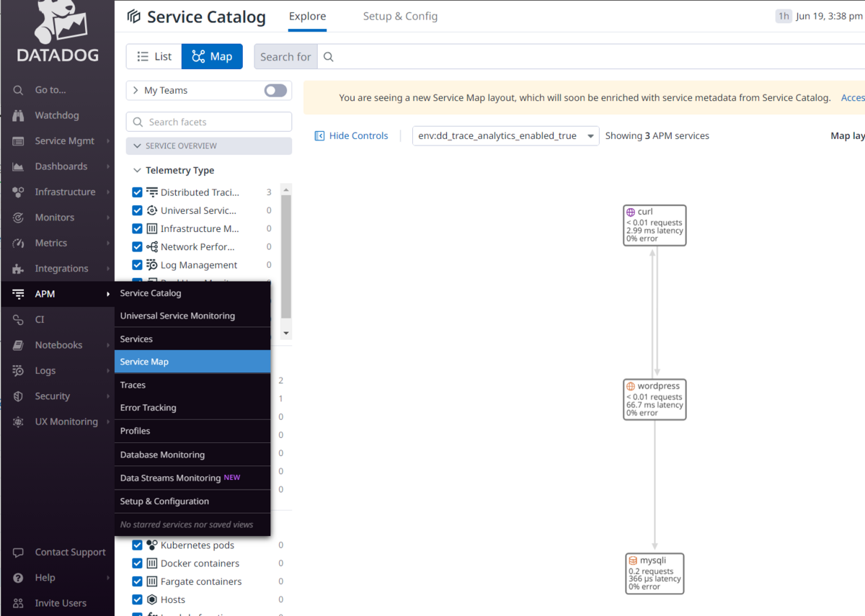
Task: Open the 1h time range selector
Action: [784, 16]
